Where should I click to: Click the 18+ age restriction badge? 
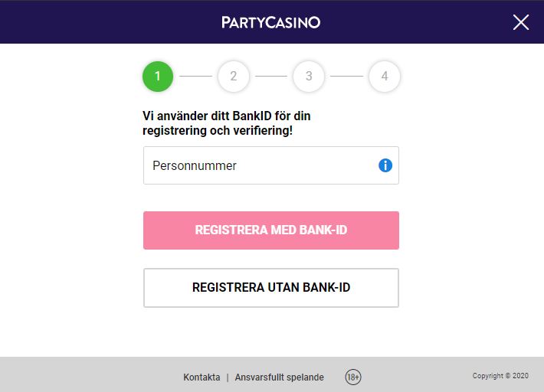353,377
